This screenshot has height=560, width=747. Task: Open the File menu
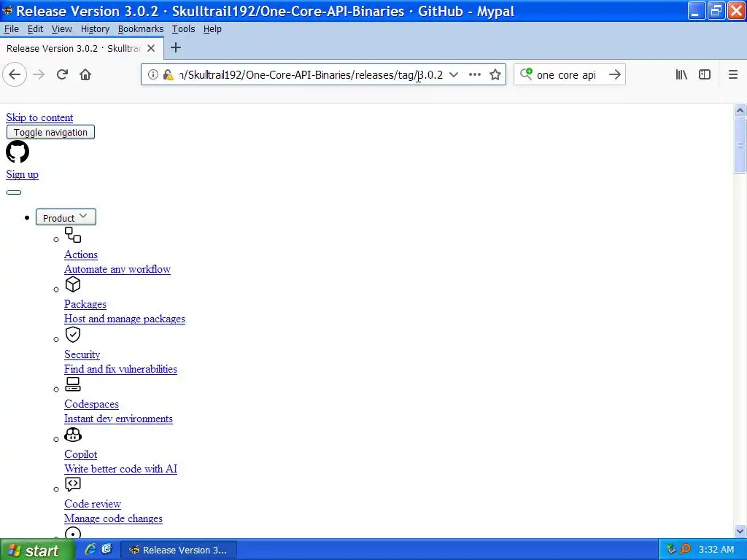[12, 29]
